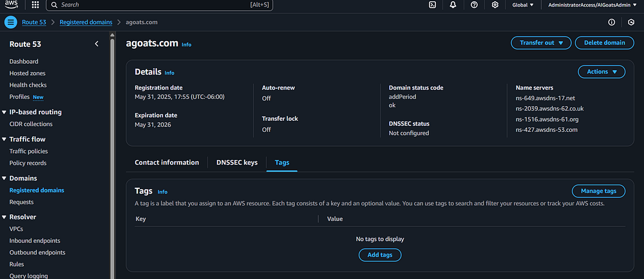644x279 pixels.
Task: Click the top search input field
Action: click(155, 5)
